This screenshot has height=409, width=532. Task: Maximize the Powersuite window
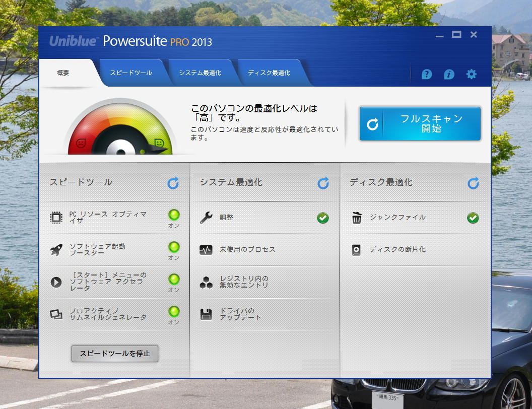click(x=456, y=34)
